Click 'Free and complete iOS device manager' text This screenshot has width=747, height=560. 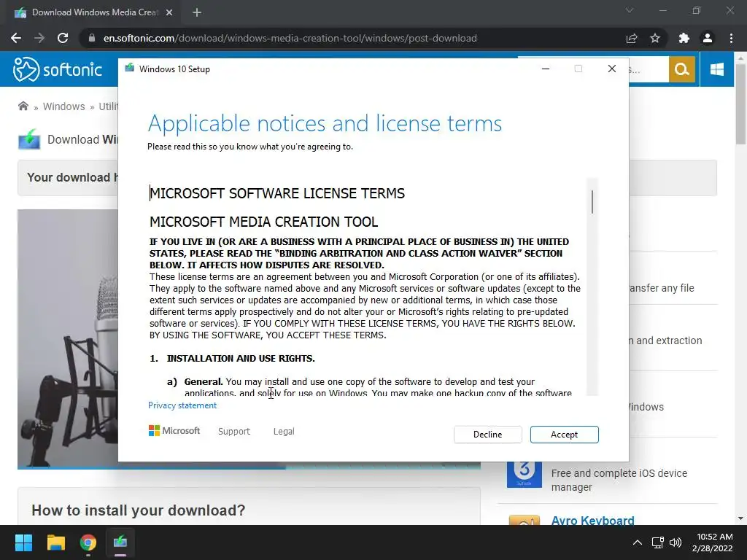619,480
